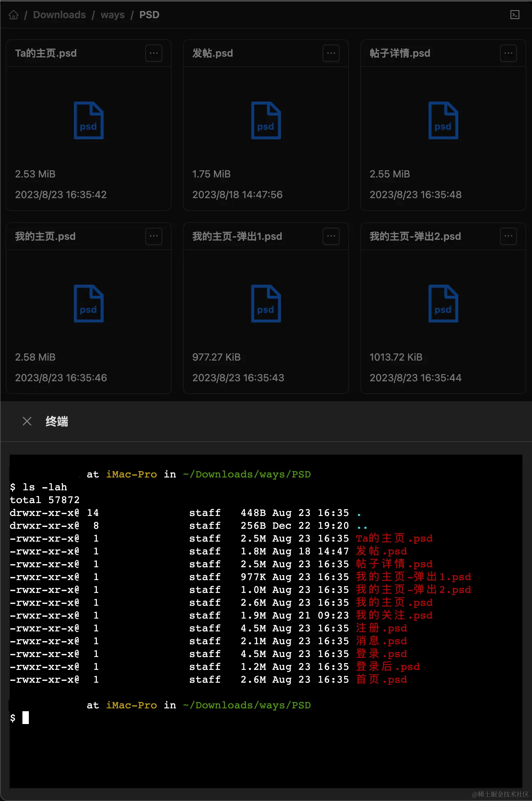Select the 帖子详情.psd card title

click(x=400, y=53)
